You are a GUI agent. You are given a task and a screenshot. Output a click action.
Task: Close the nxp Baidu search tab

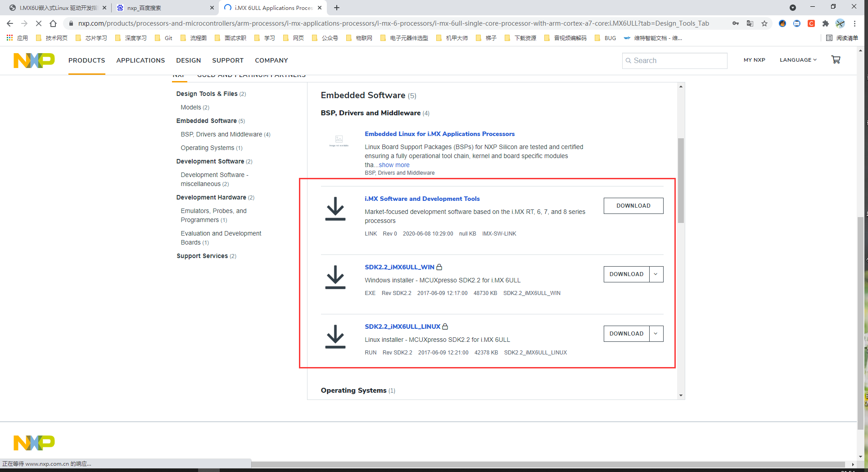point(212,8)
